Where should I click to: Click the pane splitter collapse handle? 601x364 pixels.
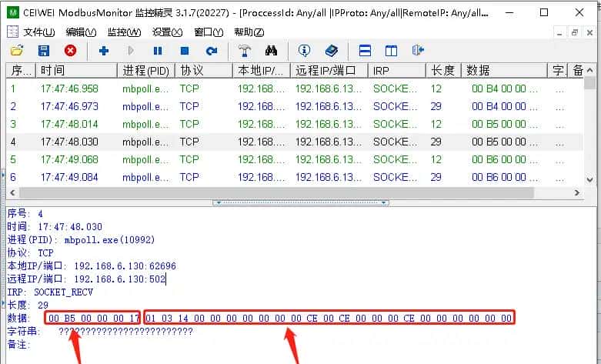[301, 202]
